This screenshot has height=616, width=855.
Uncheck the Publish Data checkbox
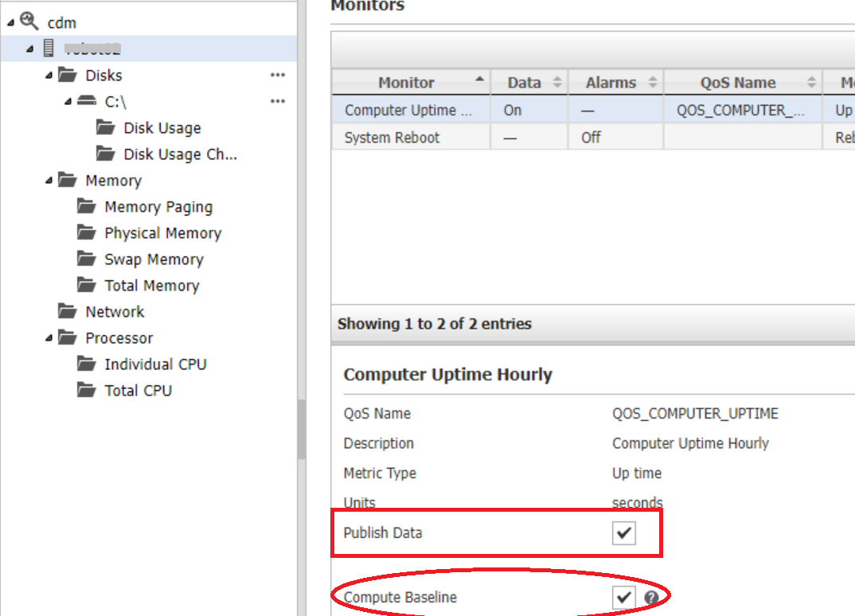[x=624, y=532]
